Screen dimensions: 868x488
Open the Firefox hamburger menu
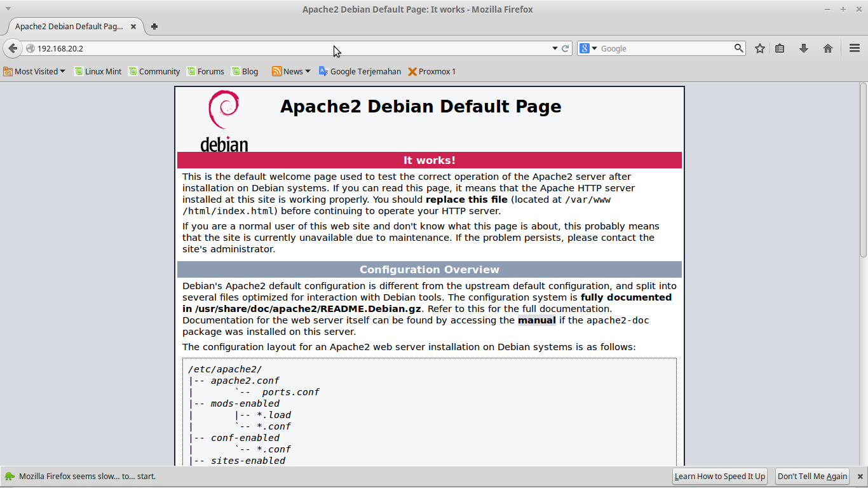pos(855,48)
